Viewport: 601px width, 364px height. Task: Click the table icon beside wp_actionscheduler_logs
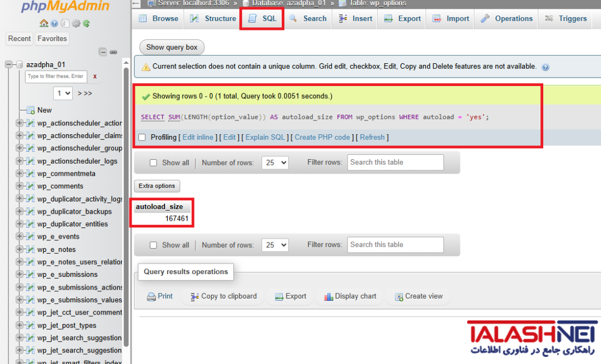point(31,161)
